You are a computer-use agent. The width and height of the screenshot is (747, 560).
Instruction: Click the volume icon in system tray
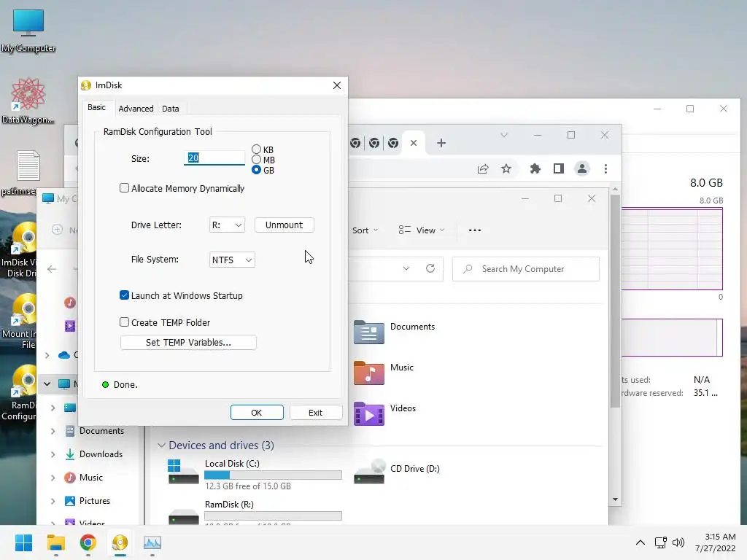click(x=678, y=542)
